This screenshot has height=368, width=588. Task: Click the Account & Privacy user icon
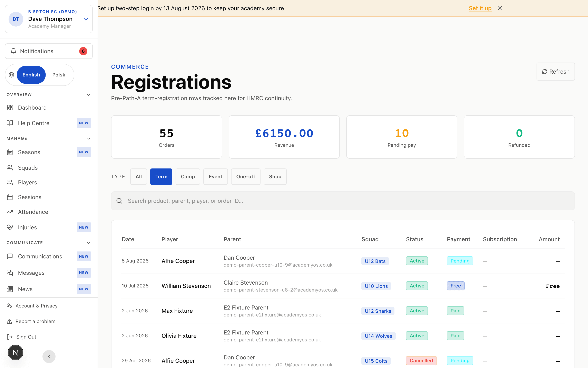coord(9,306)
